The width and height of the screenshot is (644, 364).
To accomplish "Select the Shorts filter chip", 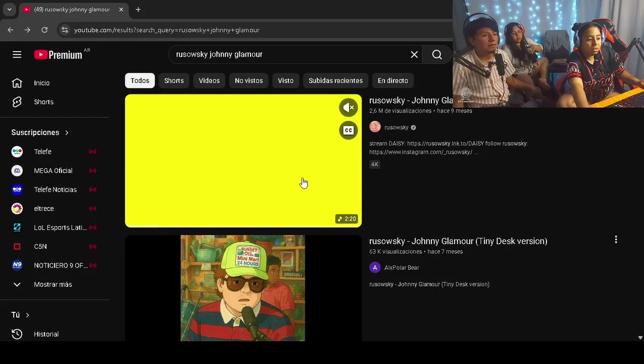I will (x=174, y=80).
